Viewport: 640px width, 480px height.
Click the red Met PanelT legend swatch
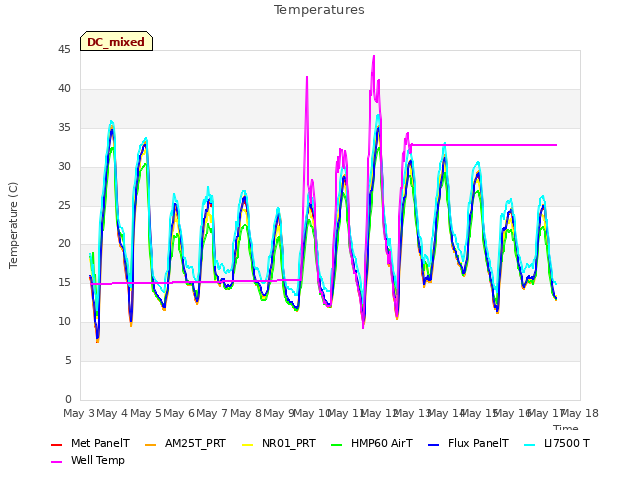point(56,444)
